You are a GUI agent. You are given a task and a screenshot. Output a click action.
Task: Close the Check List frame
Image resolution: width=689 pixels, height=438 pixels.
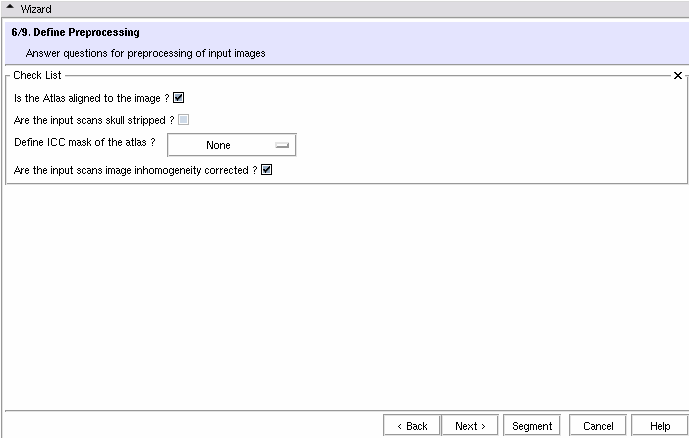pos(677,76)
